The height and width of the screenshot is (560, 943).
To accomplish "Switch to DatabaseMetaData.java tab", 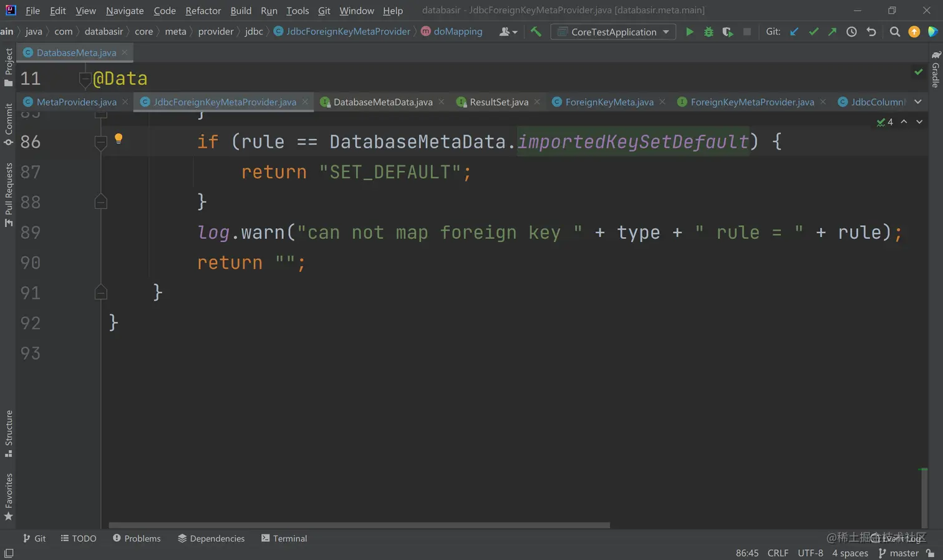I will tap(382, 102).
